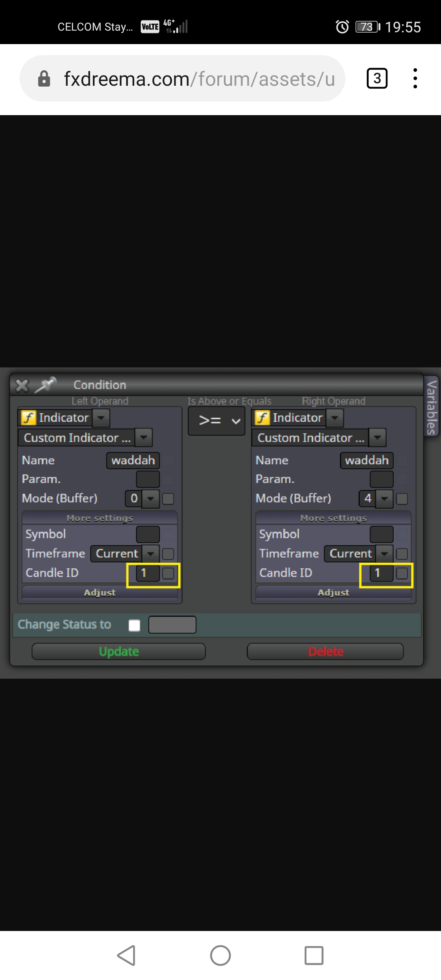Image resolution: width=441 pixels, height=980 pixels.
Task: Toggle left Mode (Buffer) checkbox
Action: tap(168, 499)
